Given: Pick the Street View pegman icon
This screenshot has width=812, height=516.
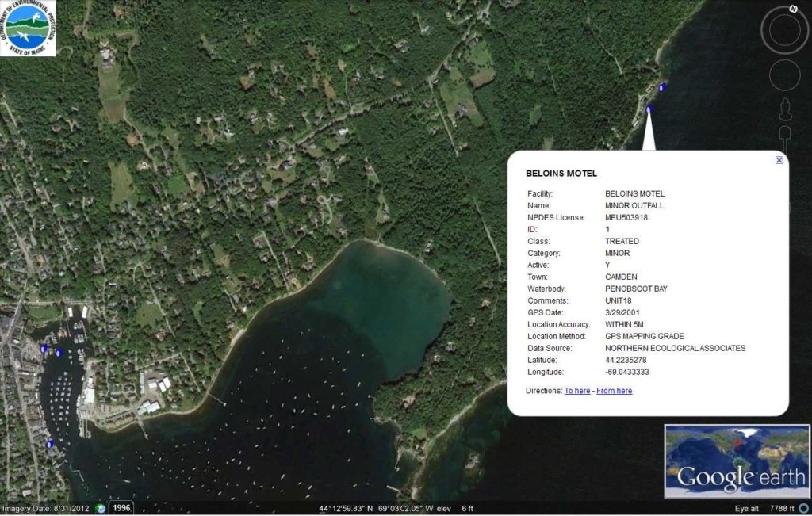Looking at the screenshot, I should pyautogui.click(x=785, y=109).
